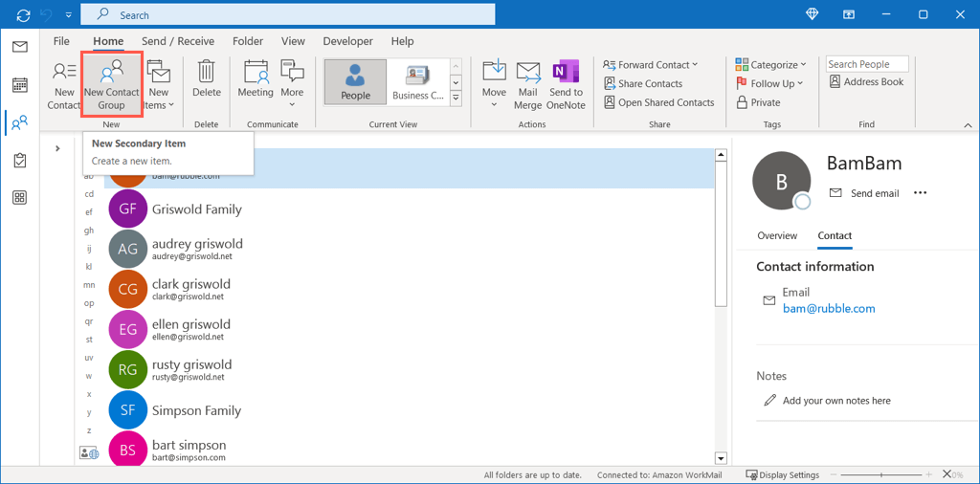Open Calendar in left navigation bar

[x=20, y=85]
